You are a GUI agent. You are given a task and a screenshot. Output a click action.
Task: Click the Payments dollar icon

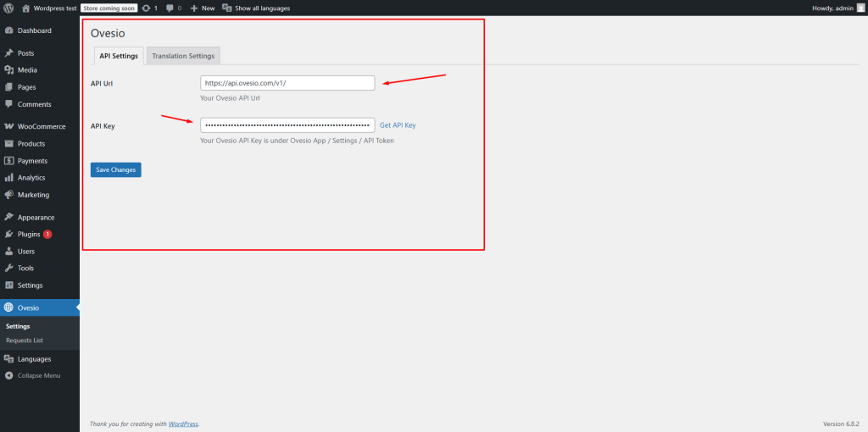coord(8,161)
